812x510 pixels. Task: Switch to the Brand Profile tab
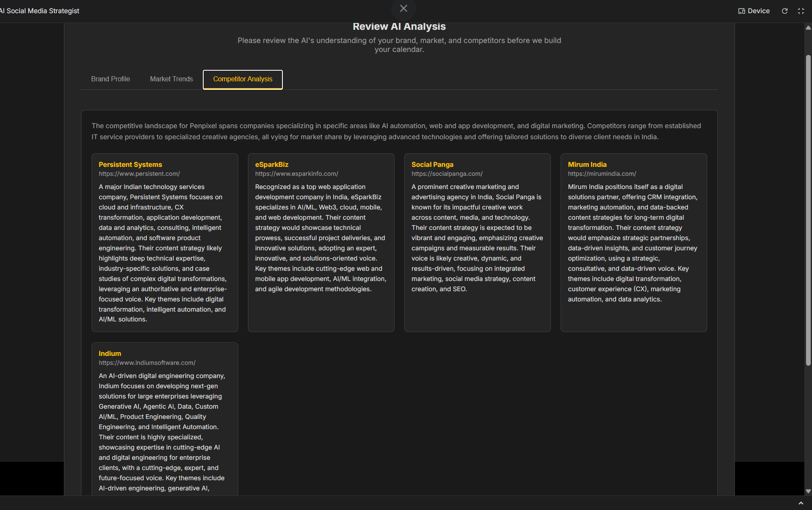point(110,79)
